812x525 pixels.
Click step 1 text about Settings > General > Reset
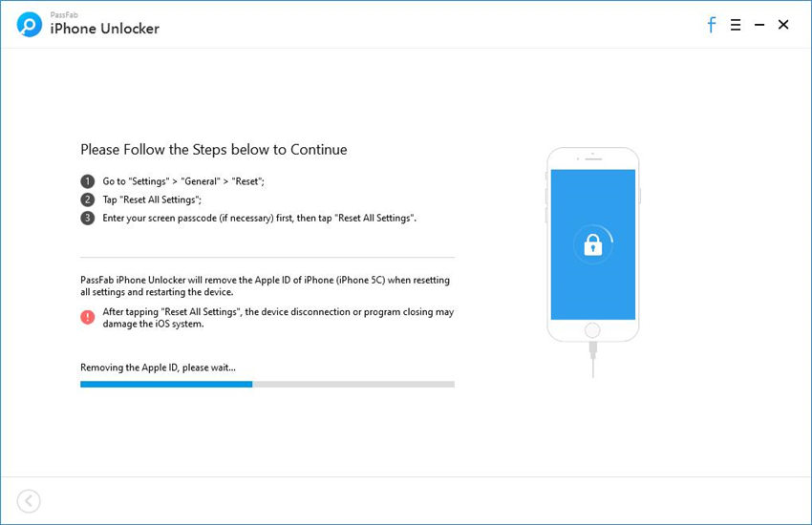pos(183,181)
